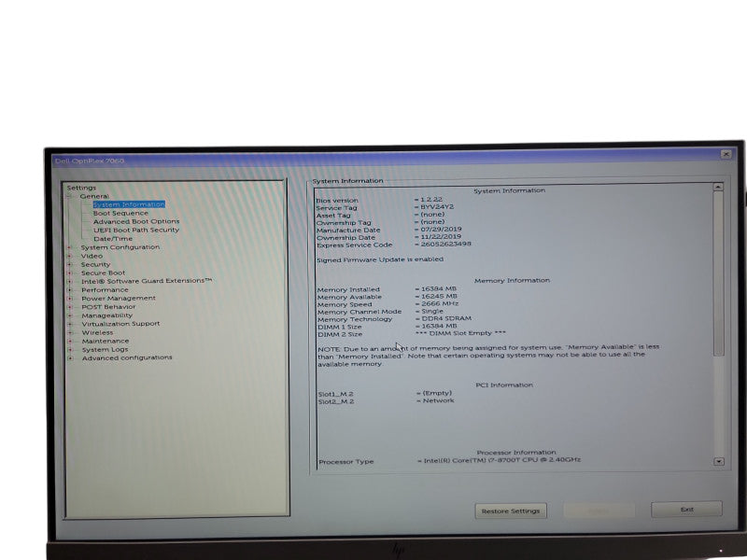
Task: Click the Memory Information heading
Action: click(x=512, y=281)
